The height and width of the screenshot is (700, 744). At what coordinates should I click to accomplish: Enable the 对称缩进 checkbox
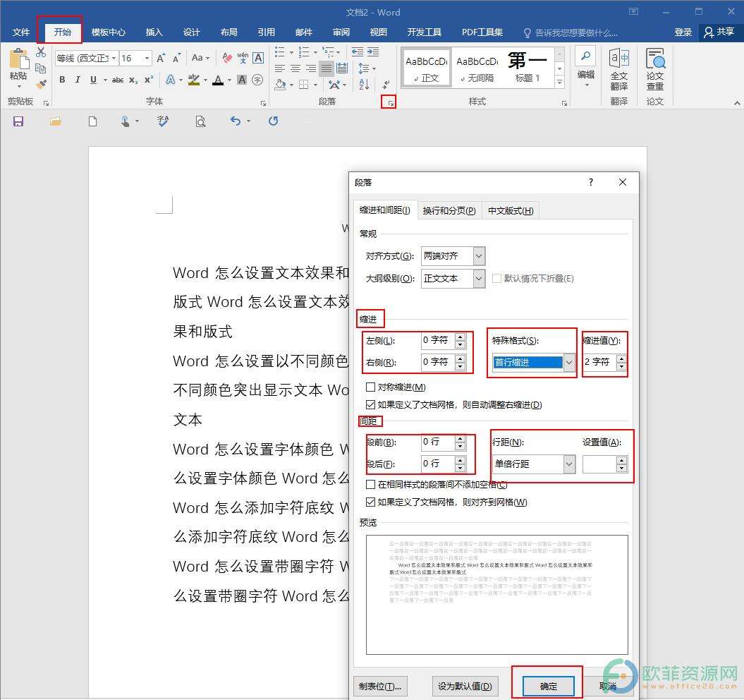tap(370, 387)
